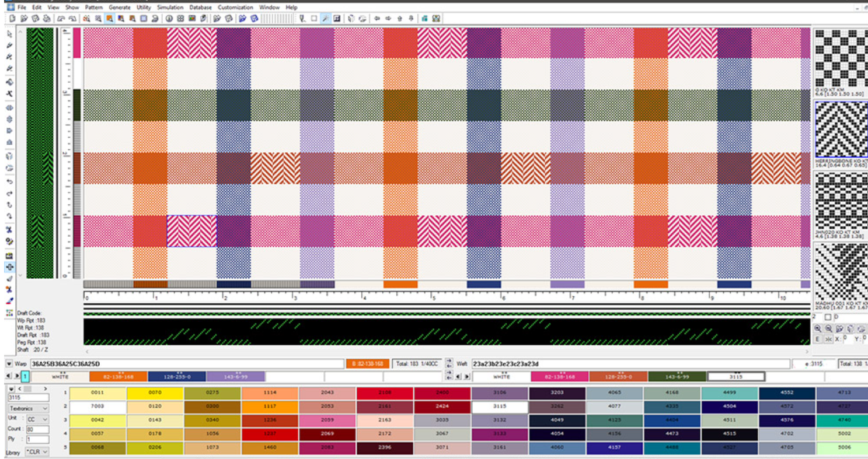Screen dimensions: 868x459
Task: Click the left arrow navigation icon in toolbar
Action: point(378,19)
